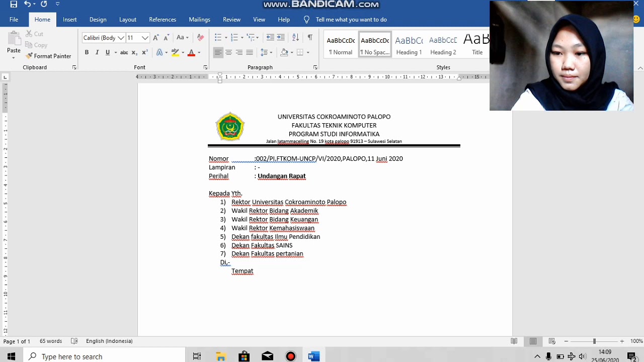This screenshot has height=362, width=644.
Task: Select the Format Painter tool
Action: pyautogui.click(x=48, y=56)
